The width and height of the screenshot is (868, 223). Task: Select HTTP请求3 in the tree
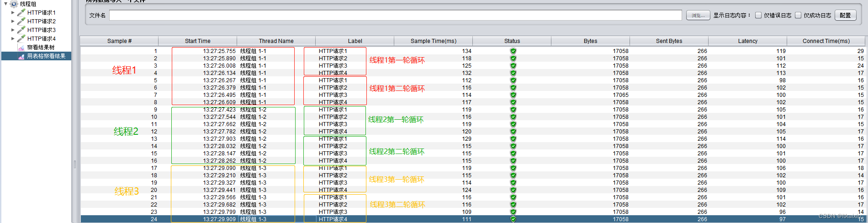pos(41,30)
